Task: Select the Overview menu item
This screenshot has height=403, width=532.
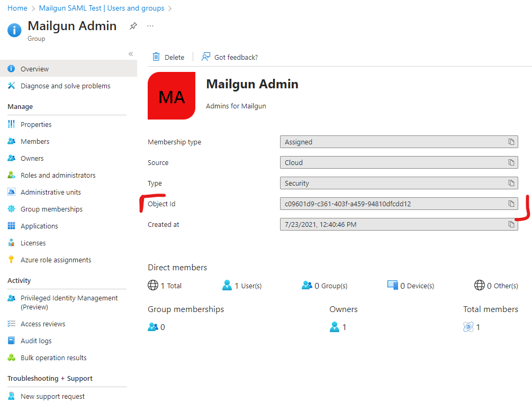Action: click(68, 69)
